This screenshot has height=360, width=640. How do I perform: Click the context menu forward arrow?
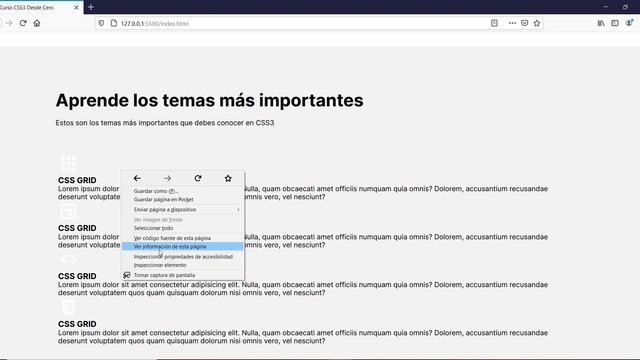coord(167,178)
